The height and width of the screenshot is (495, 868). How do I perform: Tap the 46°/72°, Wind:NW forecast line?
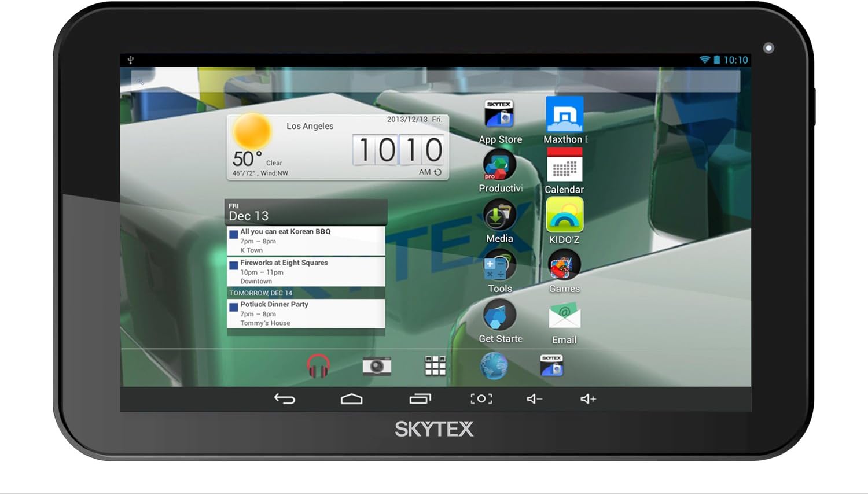tap(260, 173)
